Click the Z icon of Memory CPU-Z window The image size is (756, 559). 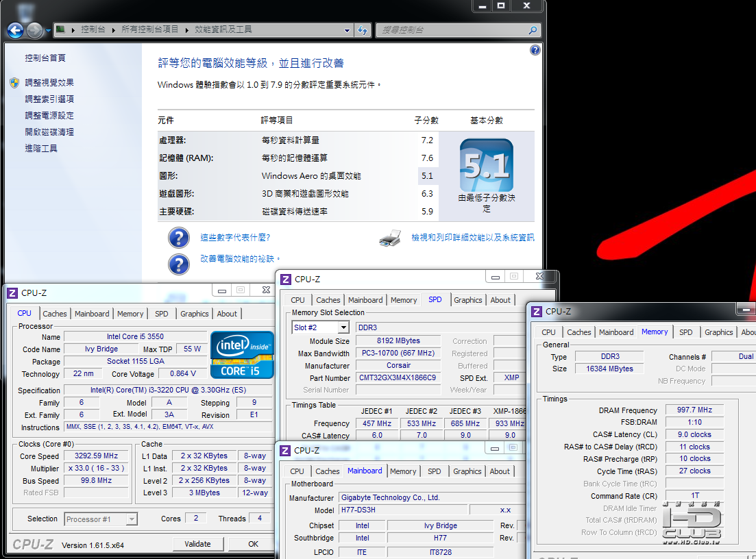[x=537, y=312]
